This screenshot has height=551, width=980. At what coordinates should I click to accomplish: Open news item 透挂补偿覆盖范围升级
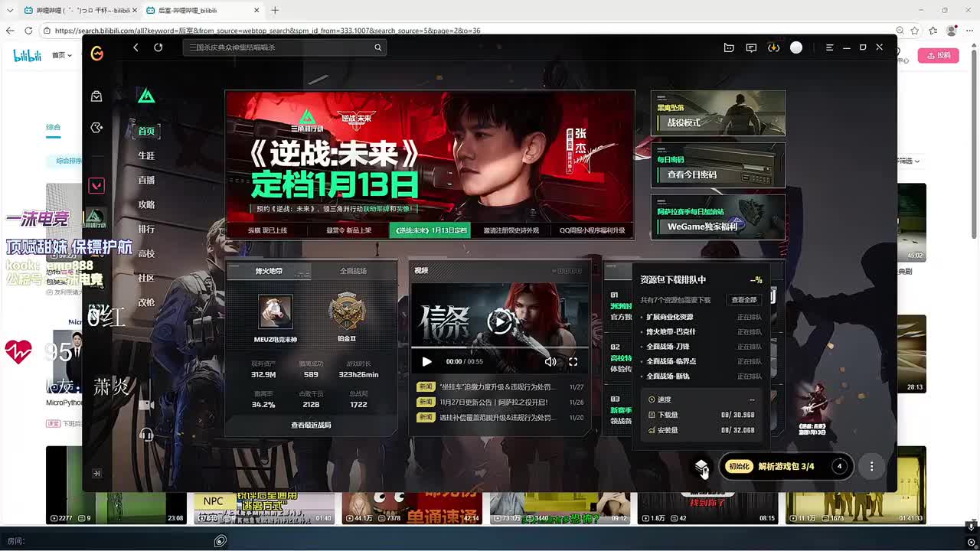coord(499,418)
